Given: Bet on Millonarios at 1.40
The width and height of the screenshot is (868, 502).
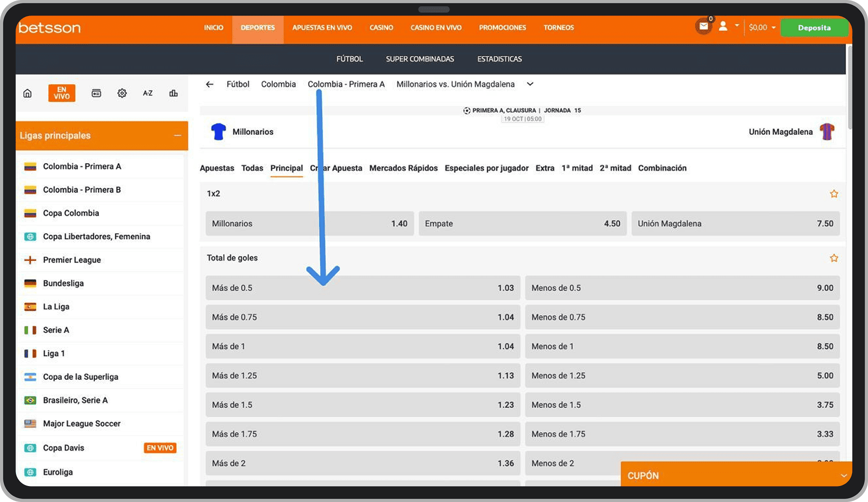Looking at the screenshot, I should click(310, 223).
